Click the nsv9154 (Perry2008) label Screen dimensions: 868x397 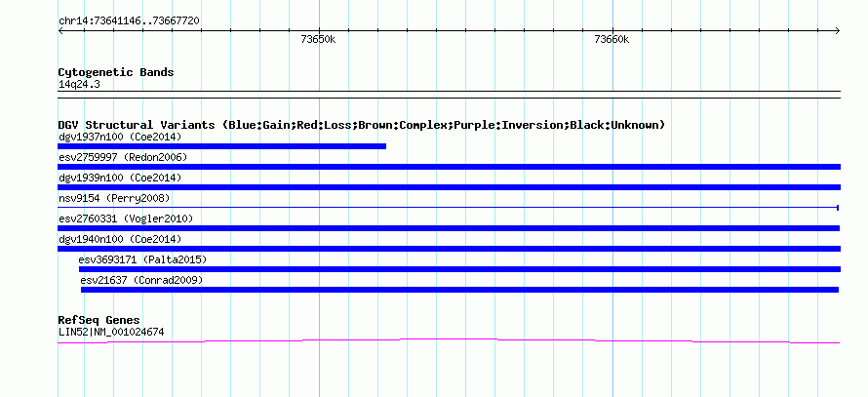pyautogui.click(x=114, y=198)
